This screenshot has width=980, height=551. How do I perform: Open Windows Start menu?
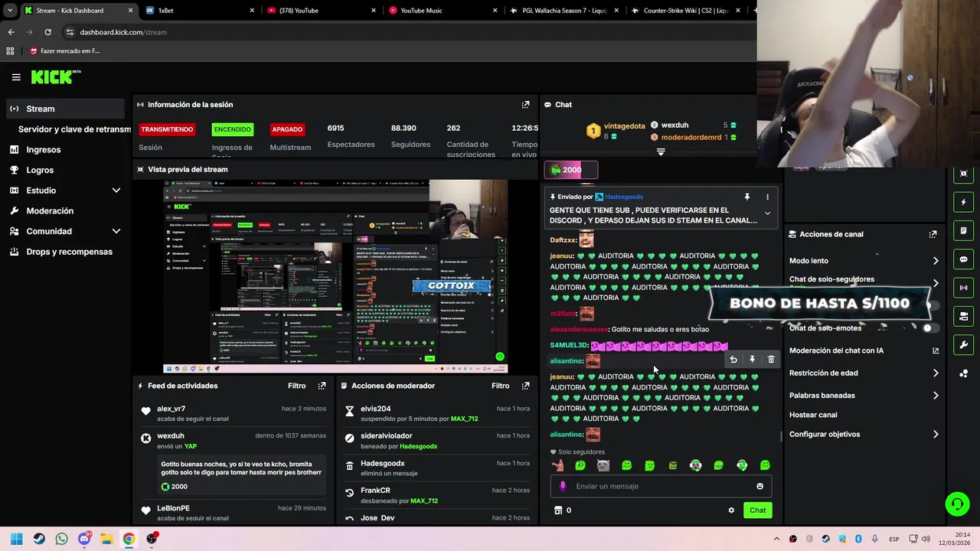click(x=17, y=539)
